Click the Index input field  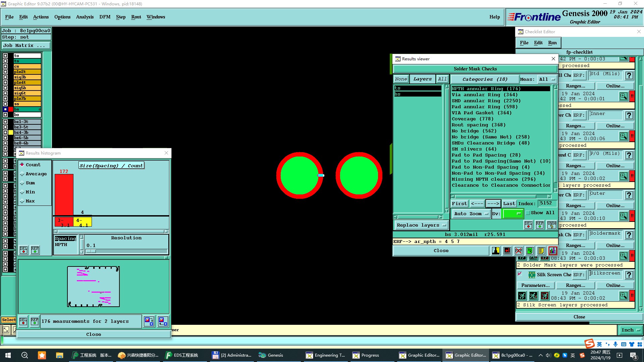pos(547,203)
